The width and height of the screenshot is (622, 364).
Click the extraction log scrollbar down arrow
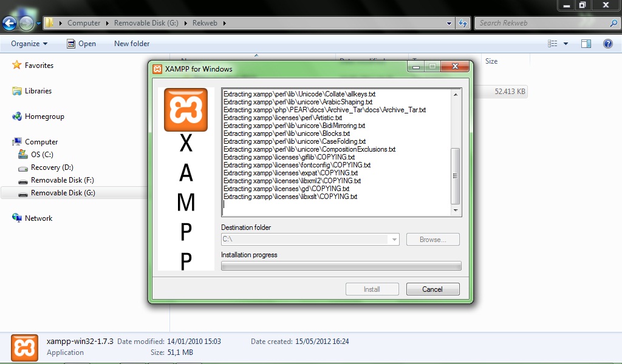pyautogui.click(x=454, y=211)
